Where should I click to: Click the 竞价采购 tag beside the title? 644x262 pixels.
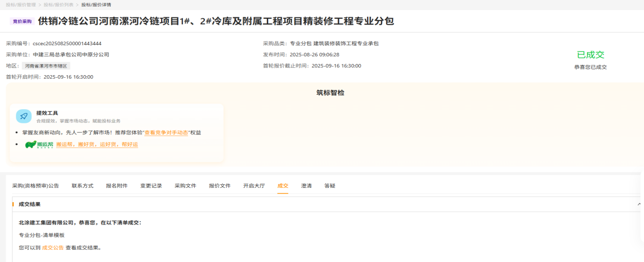click(x=22, y=22)
